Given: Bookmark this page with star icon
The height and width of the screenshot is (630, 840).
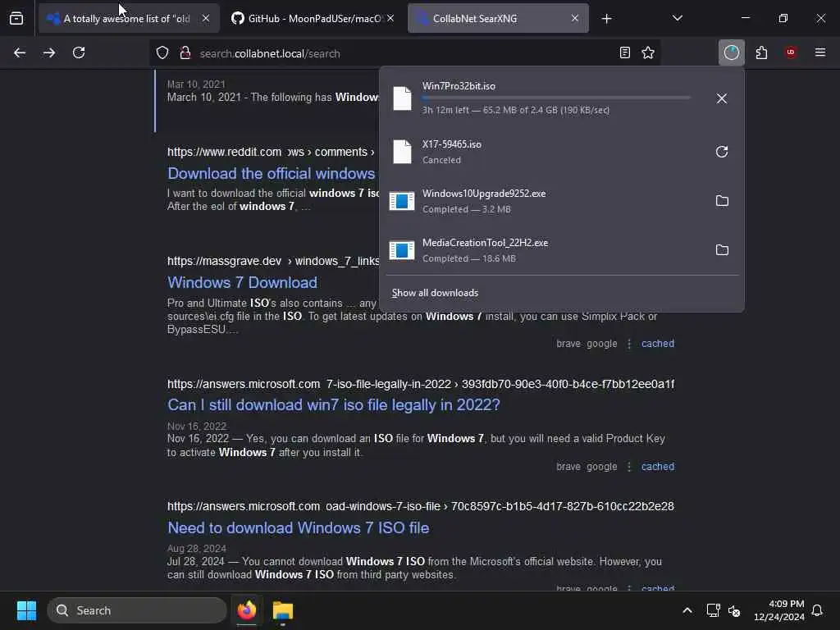Looking at the screenshot, I should click(648, 52).
